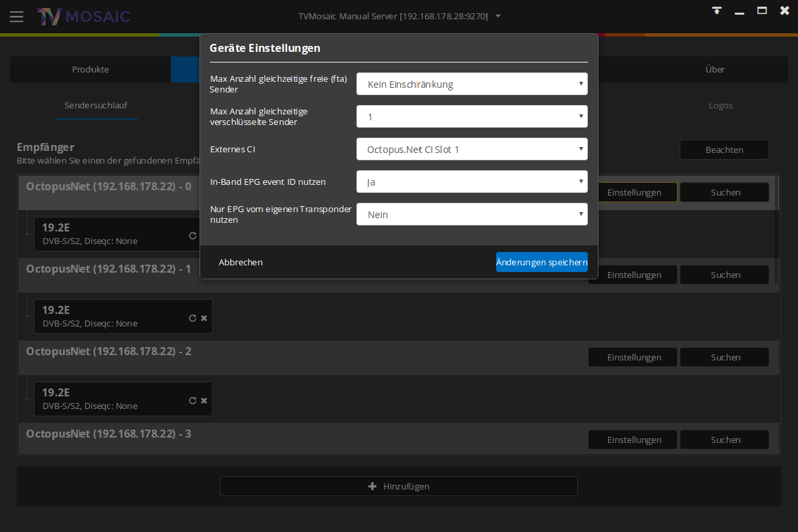Viewport: 798px width, 532px height.
Task: Click the 19.2E card under OctopusNet - 2
Action: tap(123, 399)
